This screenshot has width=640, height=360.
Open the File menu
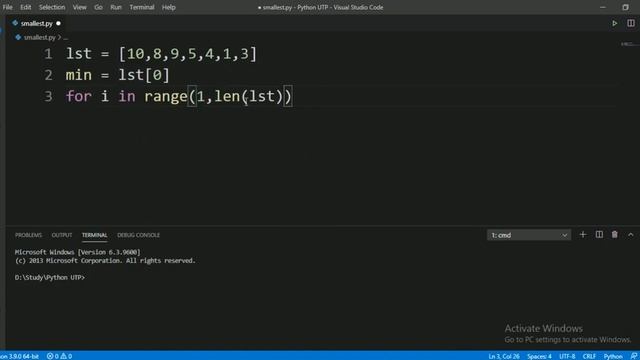7,7
